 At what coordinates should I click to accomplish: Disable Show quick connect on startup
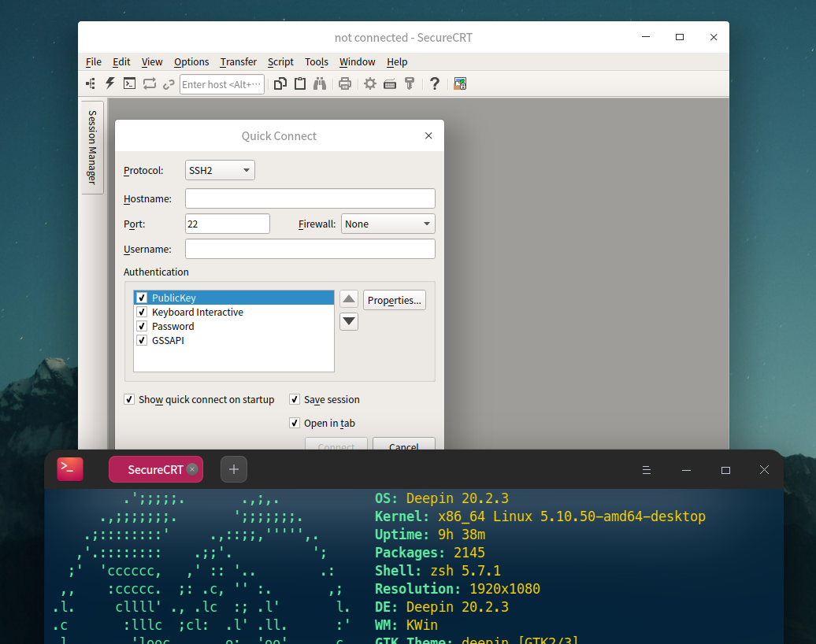[x=129, y=400]
